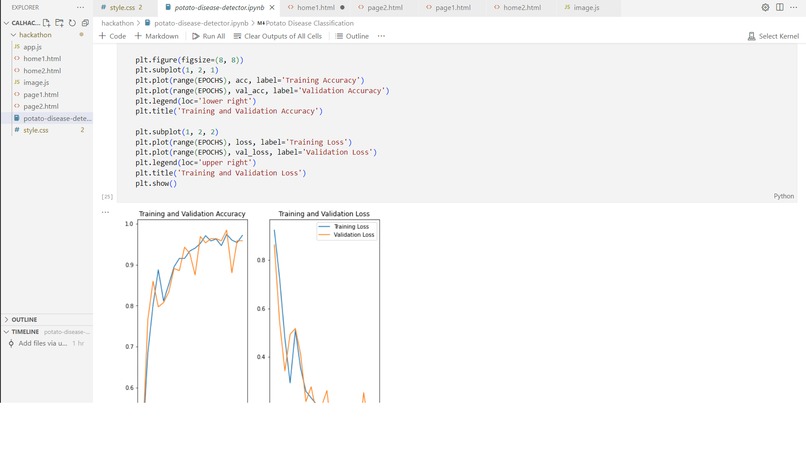Click New Folder icon in explorer
806x466 pixels.
click(60, 23)
